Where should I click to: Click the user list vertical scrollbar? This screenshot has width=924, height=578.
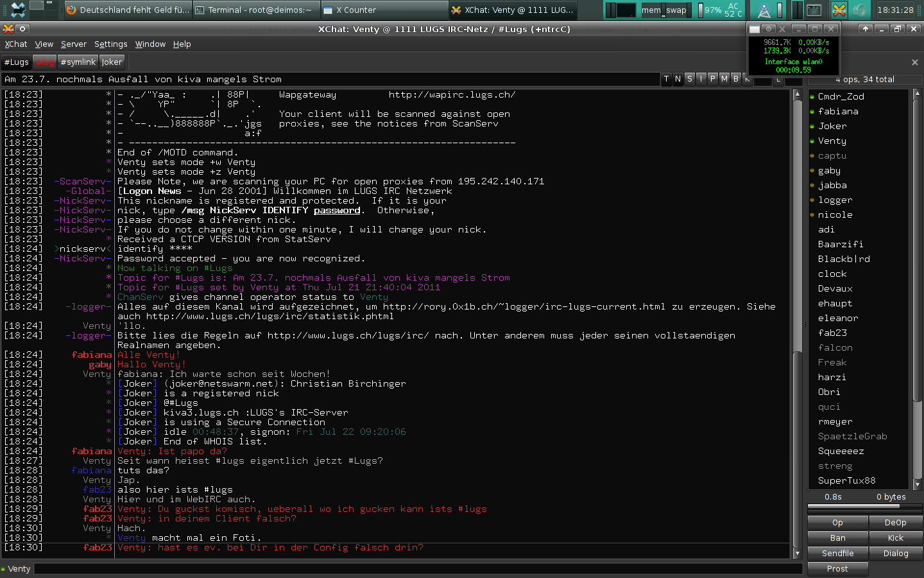917,289
